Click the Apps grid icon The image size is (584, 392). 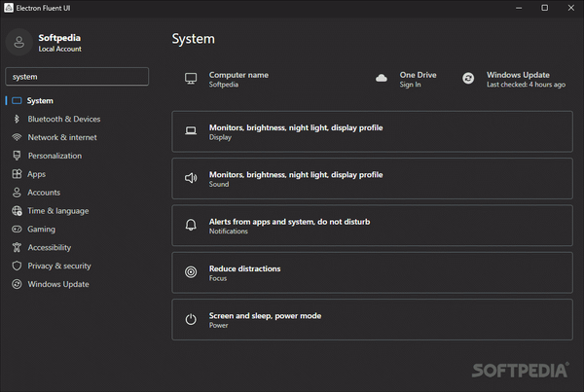[17, 174]
